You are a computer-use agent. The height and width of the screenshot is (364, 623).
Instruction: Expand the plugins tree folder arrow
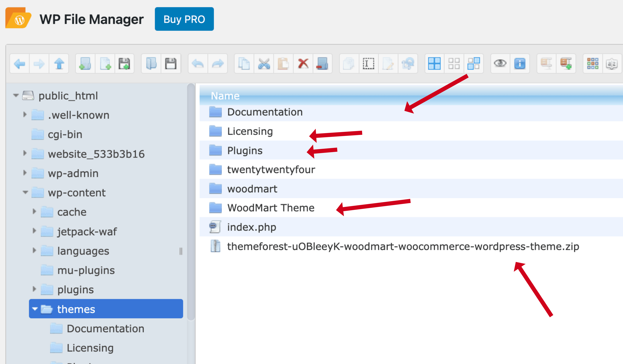pyautogui.click(x=34, y=289)
